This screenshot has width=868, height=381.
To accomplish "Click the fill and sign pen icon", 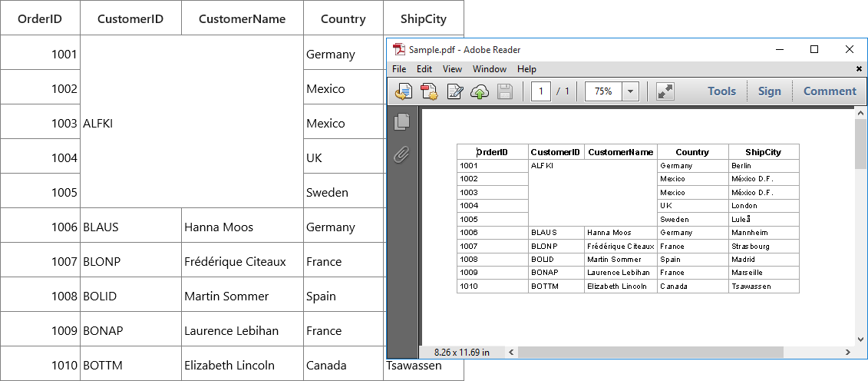I will click(454, 91).
